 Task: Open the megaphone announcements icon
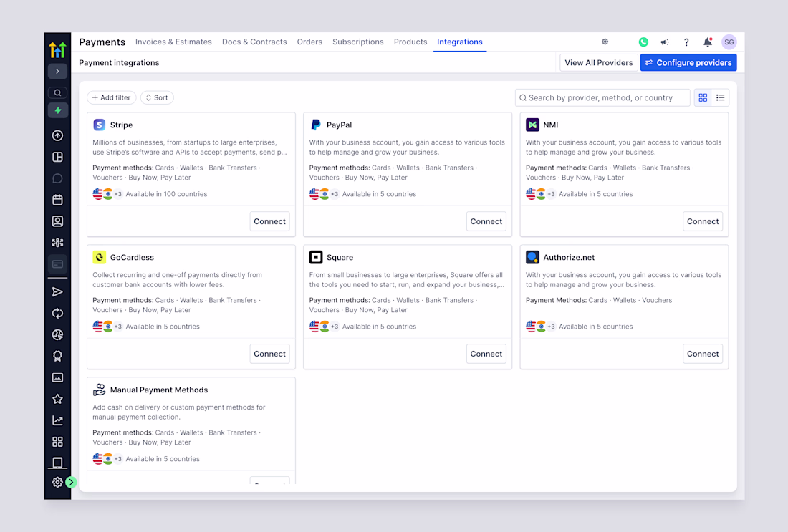665,42
